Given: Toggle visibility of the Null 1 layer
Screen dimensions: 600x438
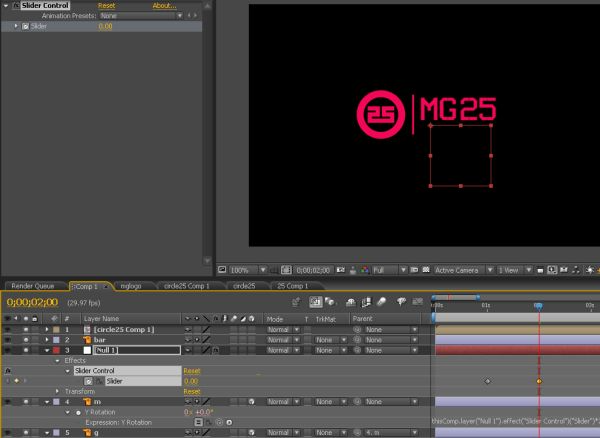Looking at the screenshot, I should (x=8, y=350).
